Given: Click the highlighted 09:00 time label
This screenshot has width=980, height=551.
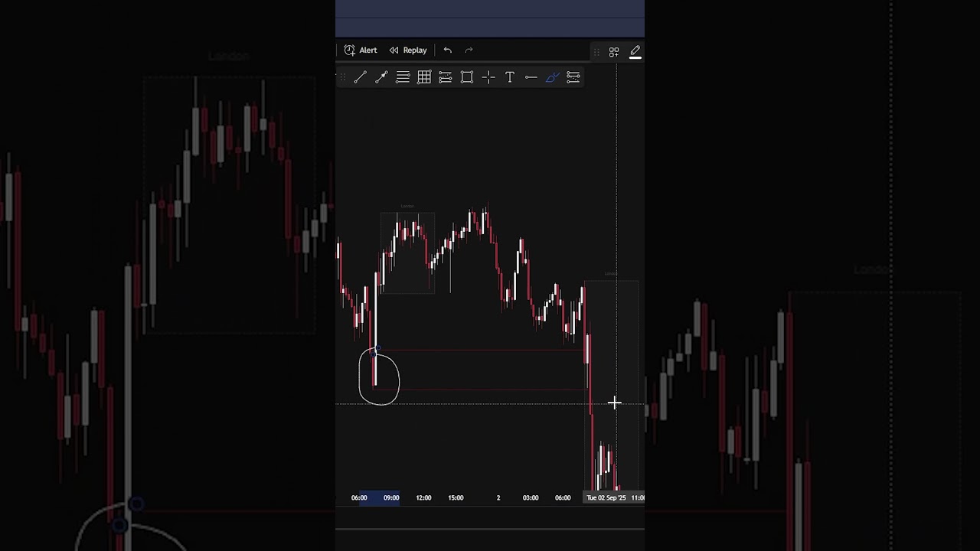Looking at the screenshot, I should (391, 497).
